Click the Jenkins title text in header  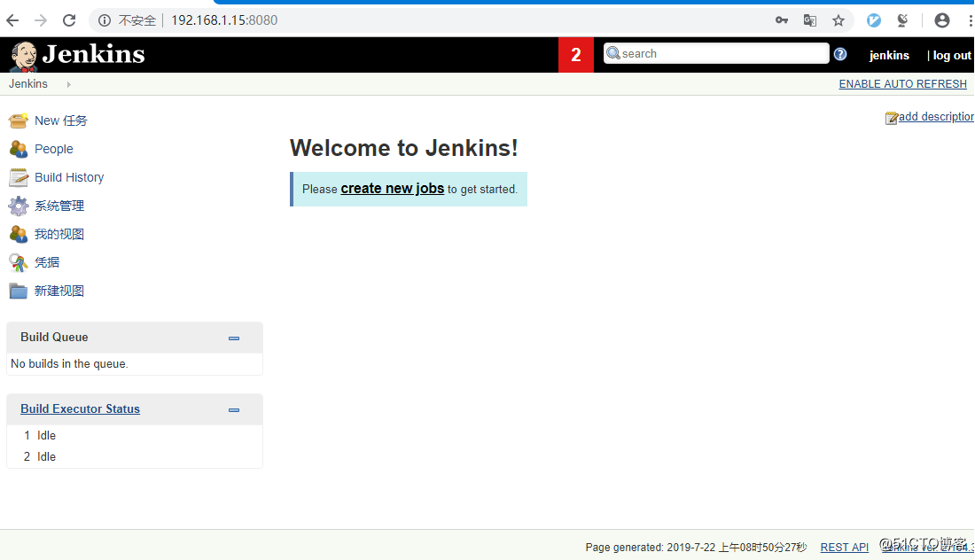click(93, 54)
